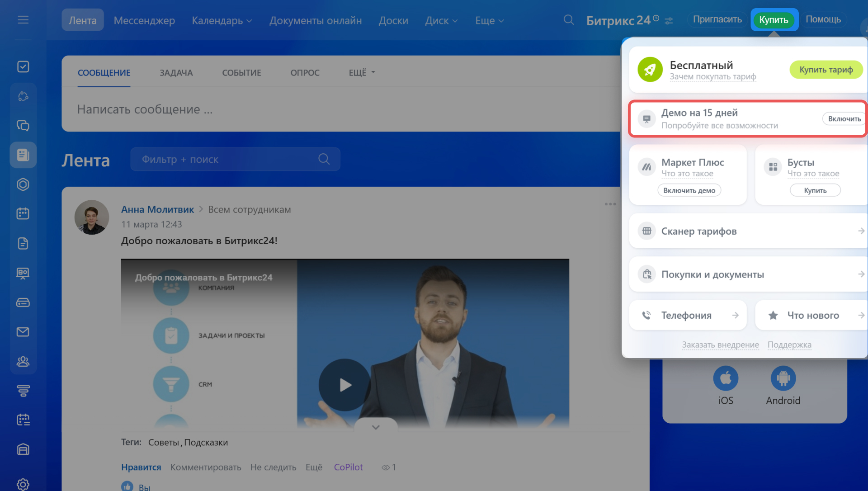
Task: Click the phone icon next to Телефония
Action: click(x=647, y=315)
